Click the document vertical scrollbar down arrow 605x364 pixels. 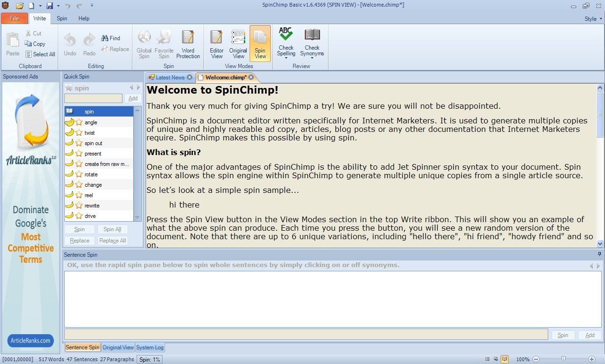[x=600, y=244]
